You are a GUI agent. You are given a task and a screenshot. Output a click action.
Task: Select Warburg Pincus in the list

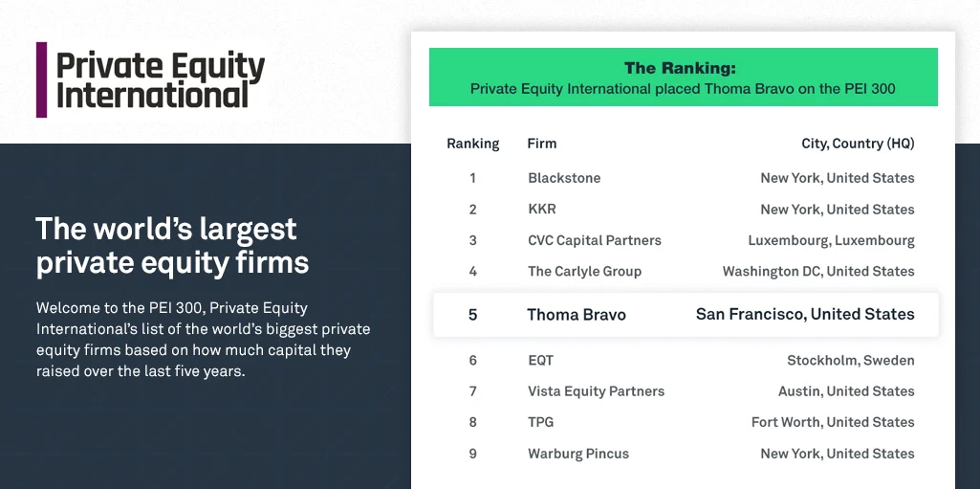[x=578, y=454]
